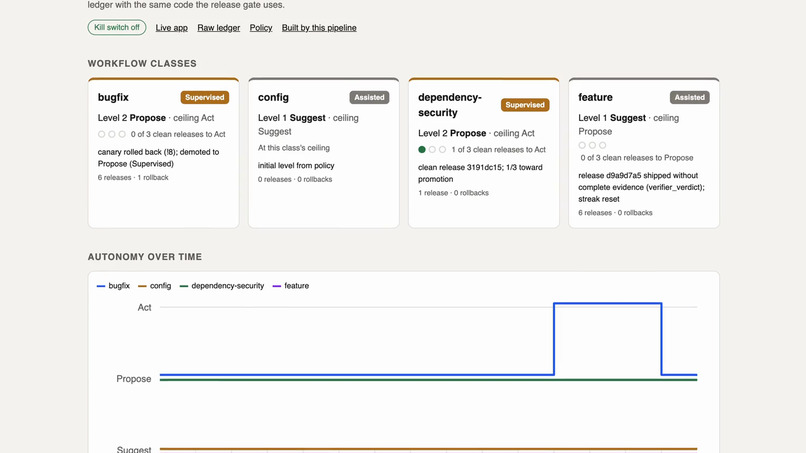Screen dimensions: 806x453
Task: Click the Assisted badge on the config card
Action: point(369,97)
